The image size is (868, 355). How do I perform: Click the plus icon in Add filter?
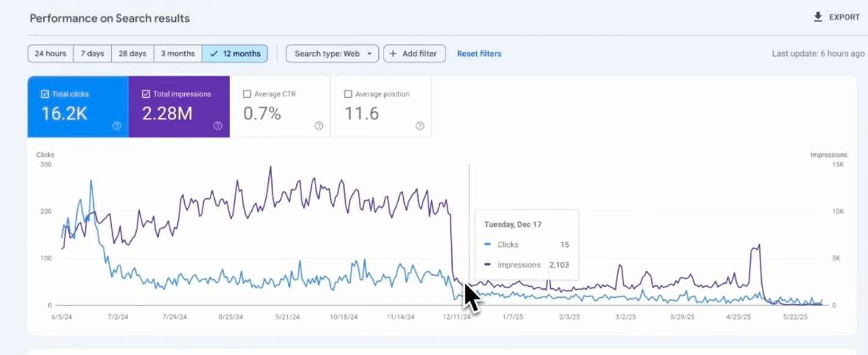coord(393,54)
